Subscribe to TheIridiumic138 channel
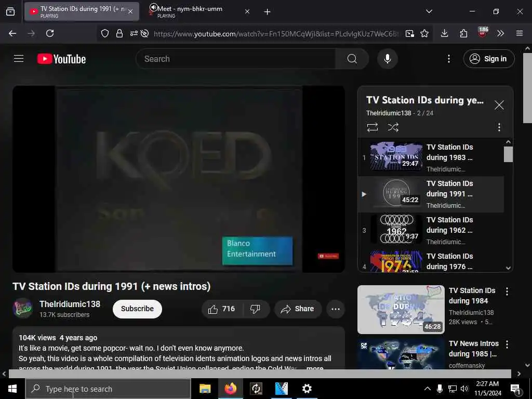Screen dimensions: 532x399 (137, 309)
